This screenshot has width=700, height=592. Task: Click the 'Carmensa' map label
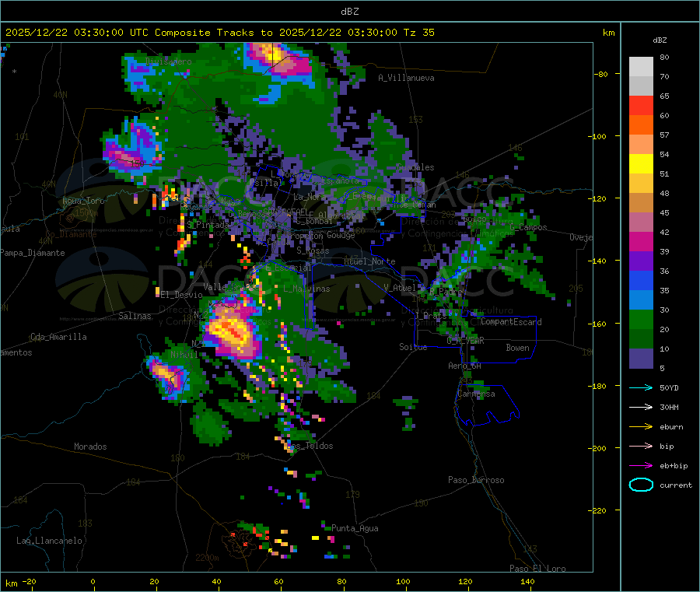[476, 394]
